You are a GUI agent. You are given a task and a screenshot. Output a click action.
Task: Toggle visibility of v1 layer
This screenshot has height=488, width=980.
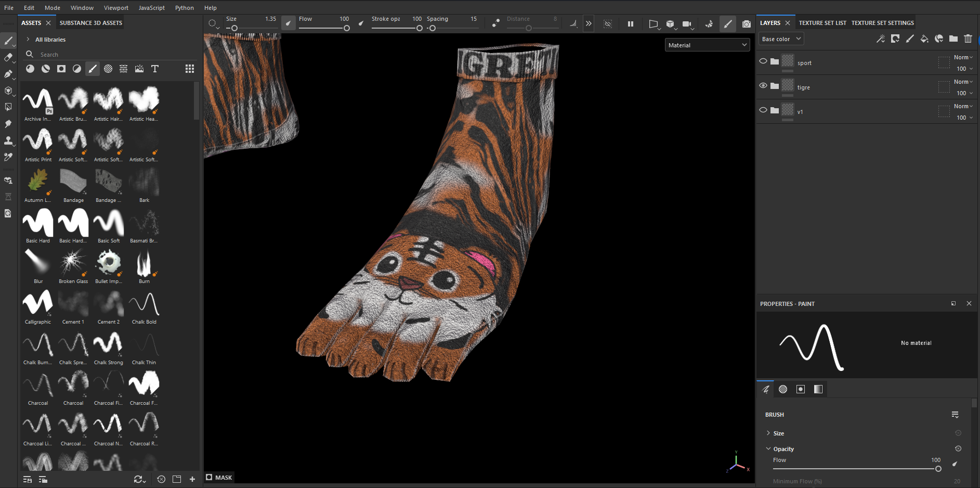(763, 110)
